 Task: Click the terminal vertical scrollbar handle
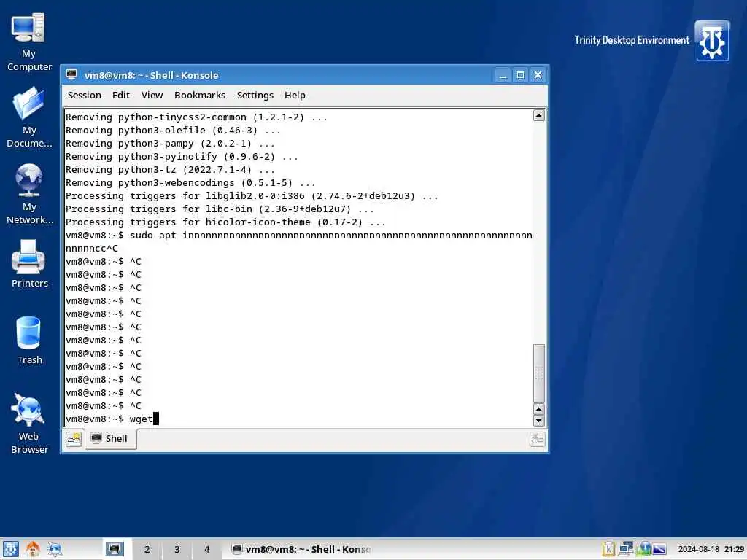539,373
